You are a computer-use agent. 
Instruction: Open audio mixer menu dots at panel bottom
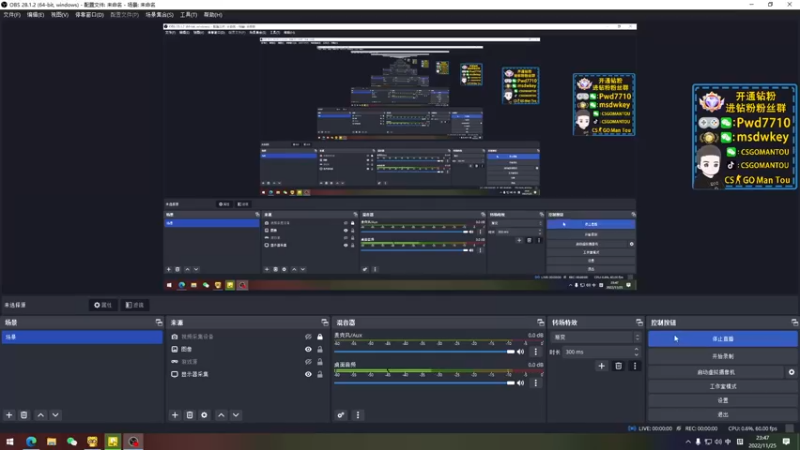[x=358, y=415]
